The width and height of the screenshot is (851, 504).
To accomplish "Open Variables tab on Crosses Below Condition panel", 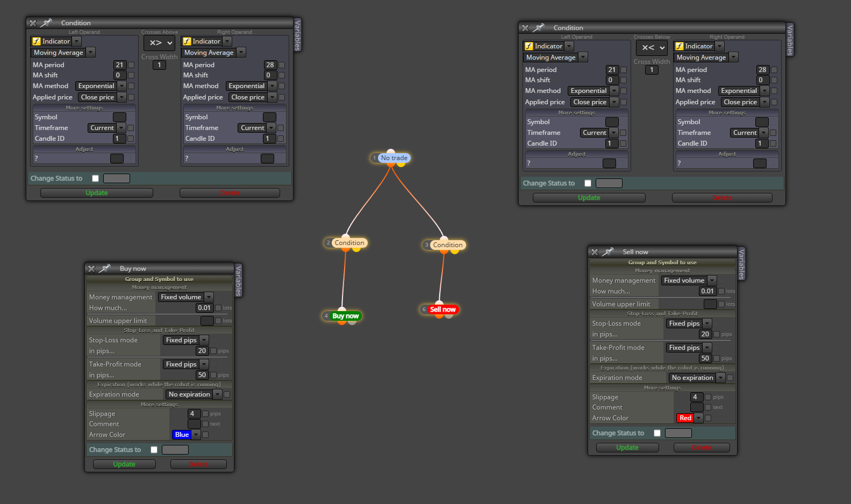I will click(790, 40).
